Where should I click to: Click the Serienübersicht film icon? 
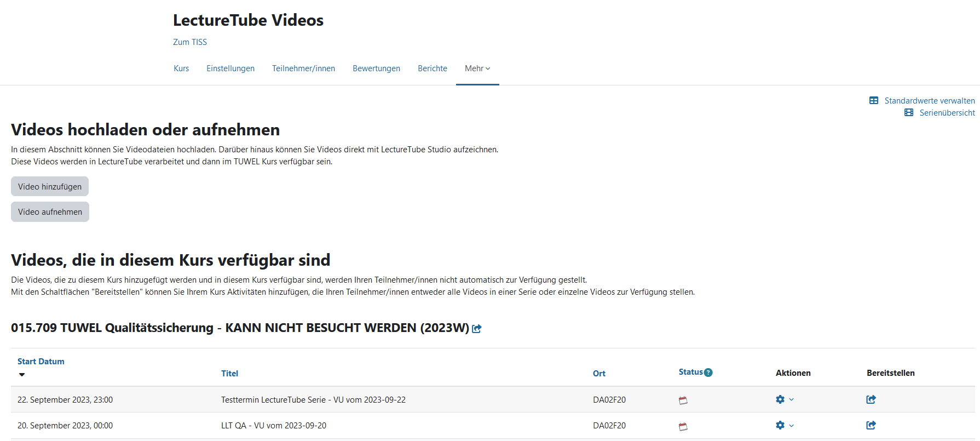pyautogui.click(x=909, y=113)
